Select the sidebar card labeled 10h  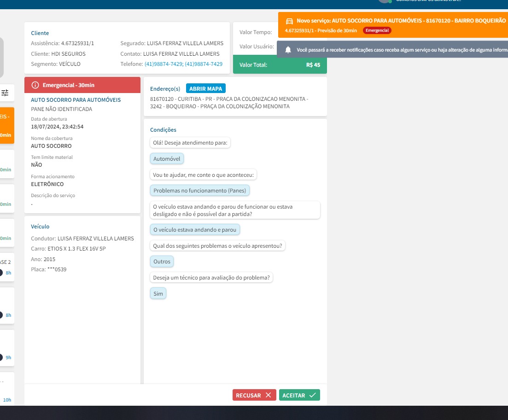click(7, 389)
